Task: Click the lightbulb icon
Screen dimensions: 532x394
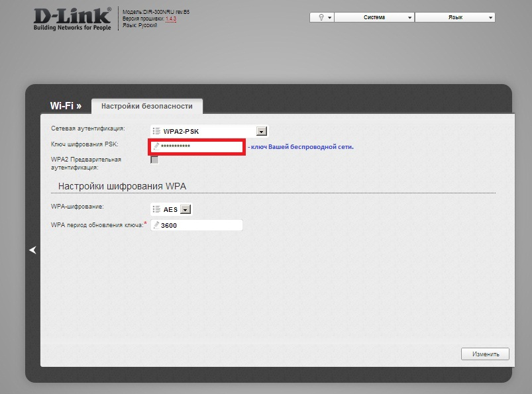Action: click(x=321, y=17)
